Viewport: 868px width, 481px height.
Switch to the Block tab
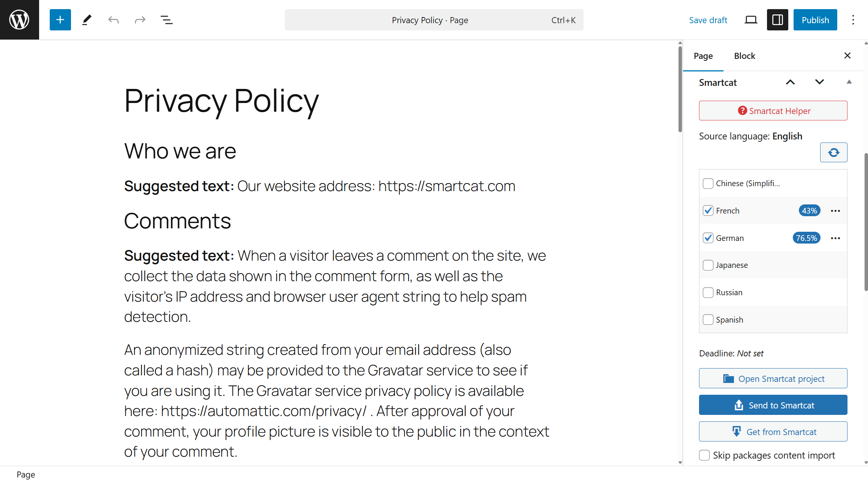pos(744,56)
